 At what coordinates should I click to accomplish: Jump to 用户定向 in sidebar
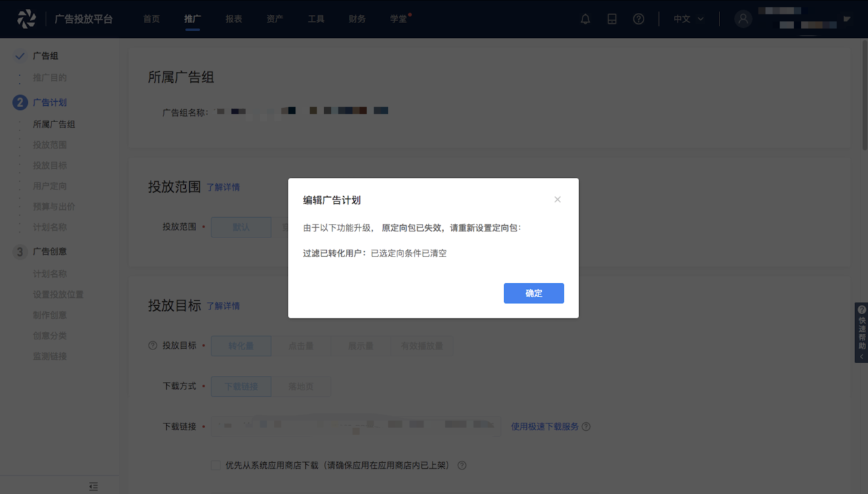(x=50, y=186)
